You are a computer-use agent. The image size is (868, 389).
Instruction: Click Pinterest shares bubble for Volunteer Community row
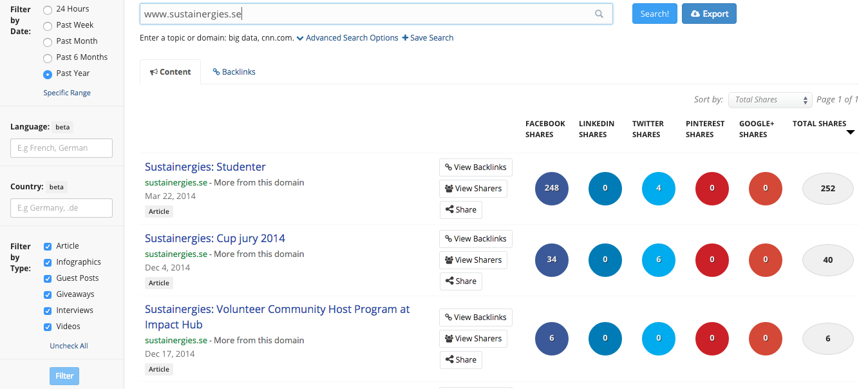coord(712,338)
